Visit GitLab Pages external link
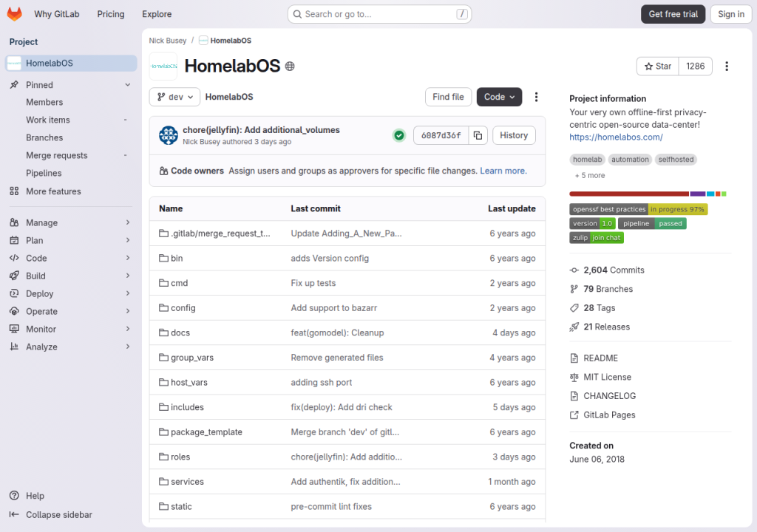The height and width of the screenshot is (532, 757). click(x=609, y=415)
